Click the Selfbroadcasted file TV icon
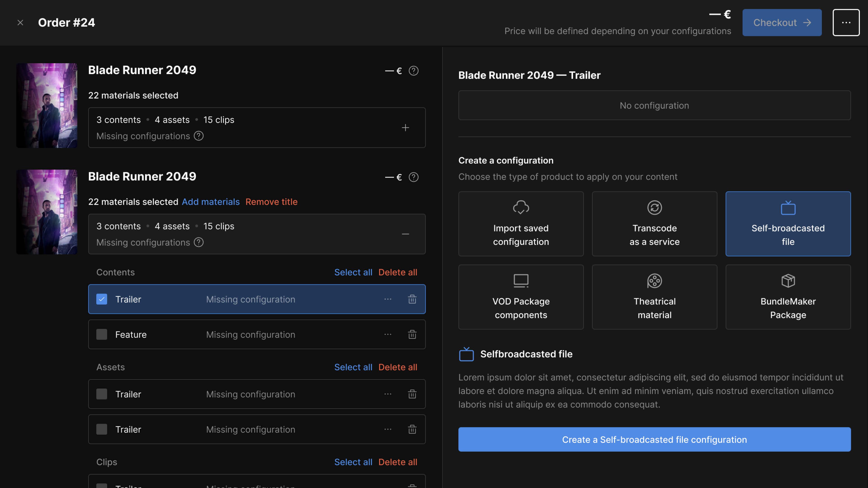The image size is (868, 488). point(466,354)
